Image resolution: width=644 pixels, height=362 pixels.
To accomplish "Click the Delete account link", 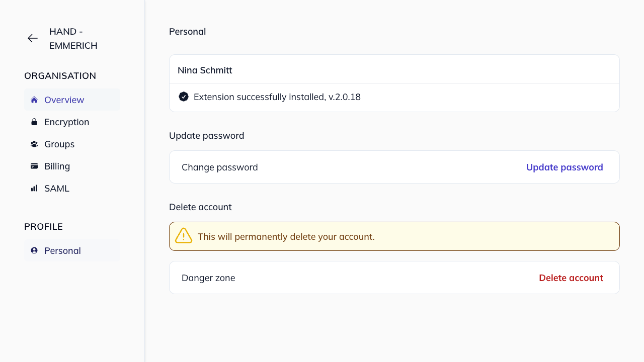I will click(571, 278).
